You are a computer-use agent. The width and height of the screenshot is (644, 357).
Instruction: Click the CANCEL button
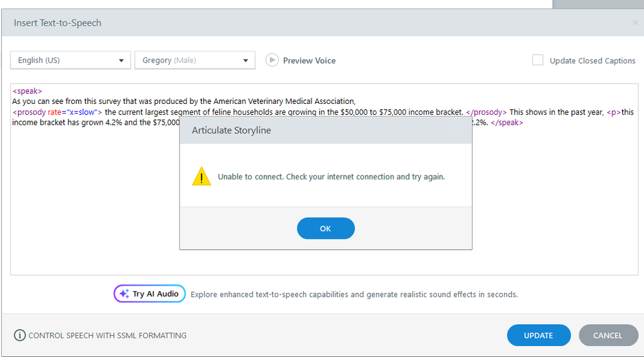tap(608, 335)
